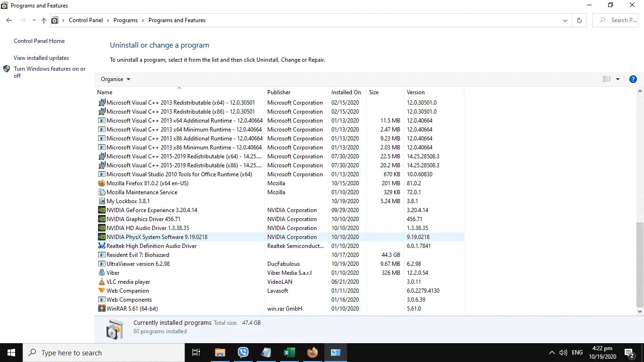Select Visual C++ 2013 x64 Additional Runtime row
This screenshot has height=362, width=644.
[281, 121]
